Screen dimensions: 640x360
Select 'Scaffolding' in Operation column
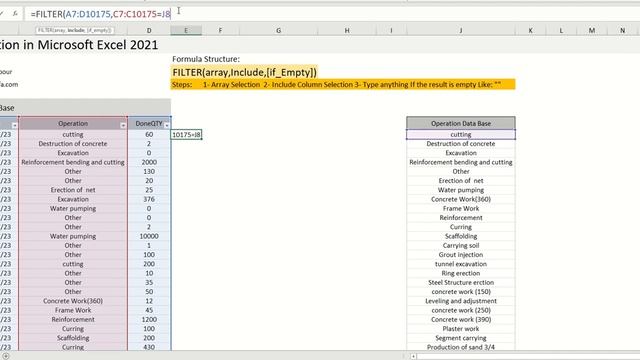[73, 338]
